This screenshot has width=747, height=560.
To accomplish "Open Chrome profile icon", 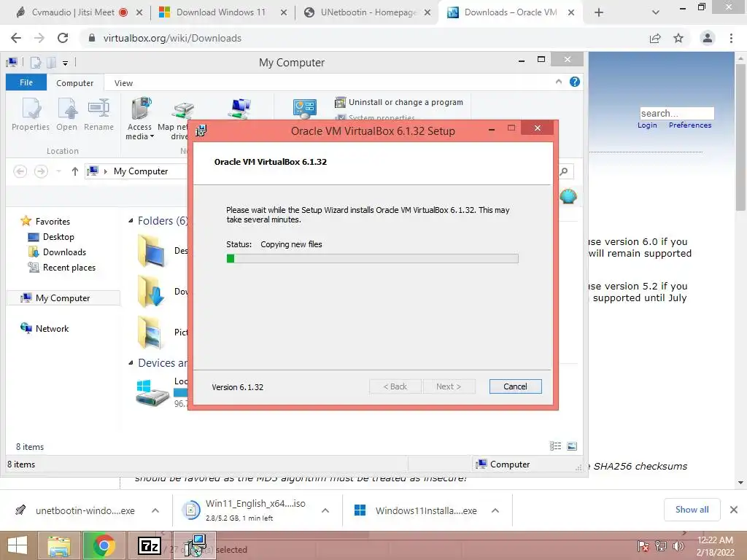I will tap(708, 38).
